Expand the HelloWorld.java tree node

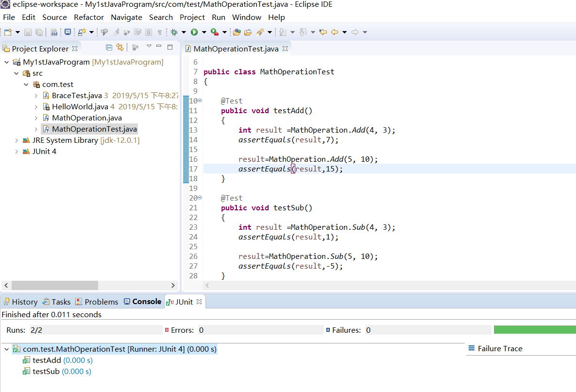pyautogui.click(x=35, y=107)
